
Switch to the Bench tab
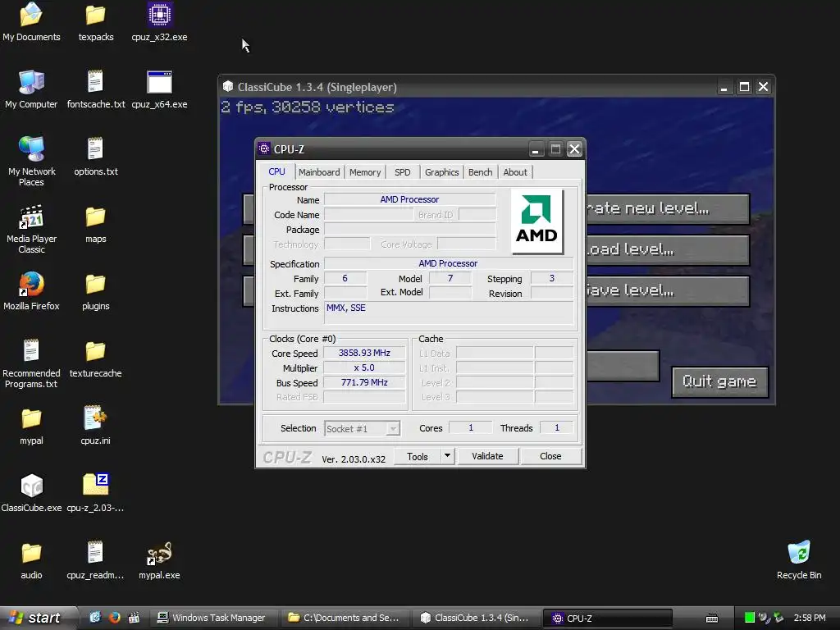coord(480,172)
